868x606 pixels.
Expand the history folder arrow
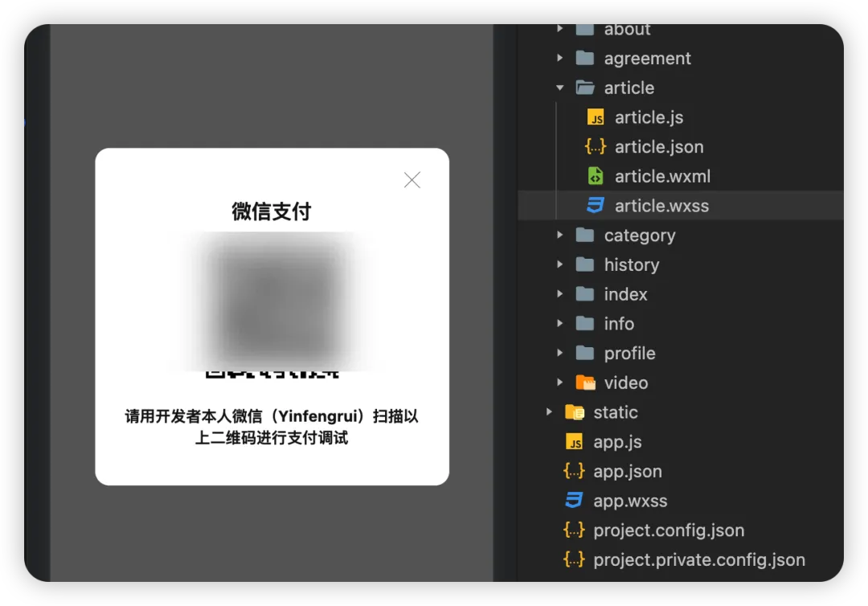pyautogui.click(x=559, y=264)
